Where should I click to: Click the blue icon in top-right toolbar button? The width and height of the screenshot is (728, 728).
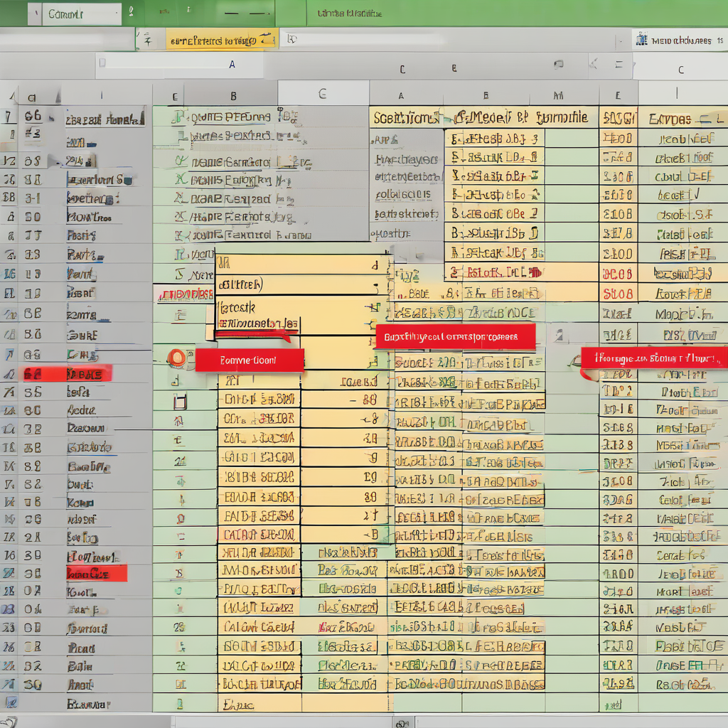[642, 41]
